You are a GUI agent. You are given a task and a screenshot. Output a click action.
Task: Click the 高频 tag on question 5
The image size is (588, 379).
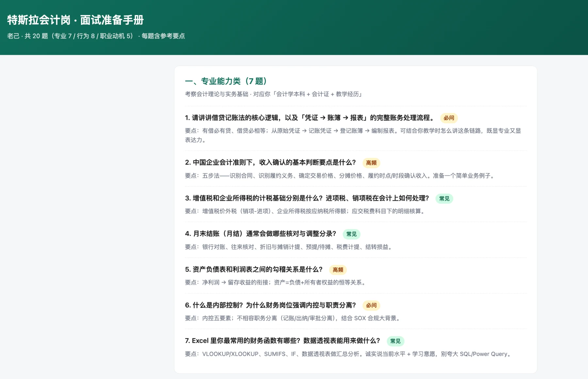pyautogui.click(x=338, y=270)
